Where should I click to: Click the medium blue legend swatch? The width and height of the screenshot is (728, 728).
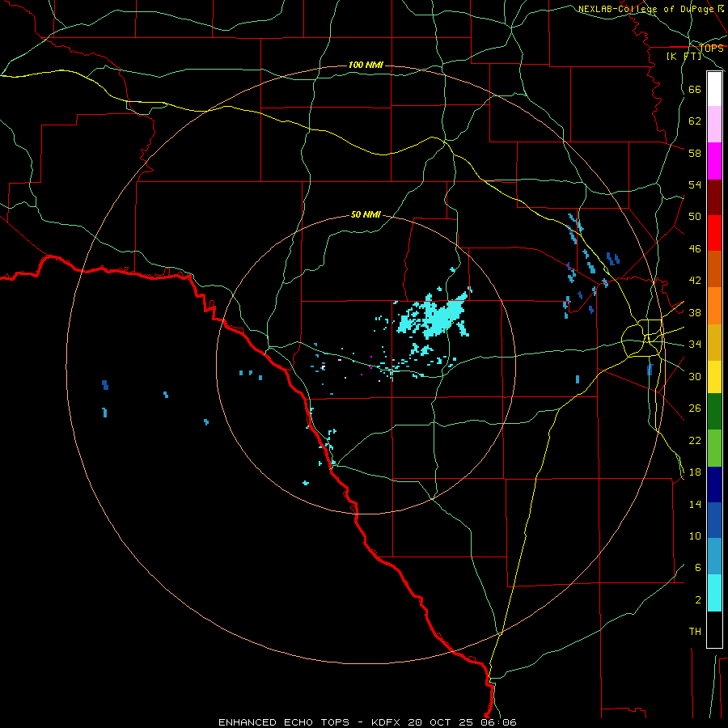point(714,520)
